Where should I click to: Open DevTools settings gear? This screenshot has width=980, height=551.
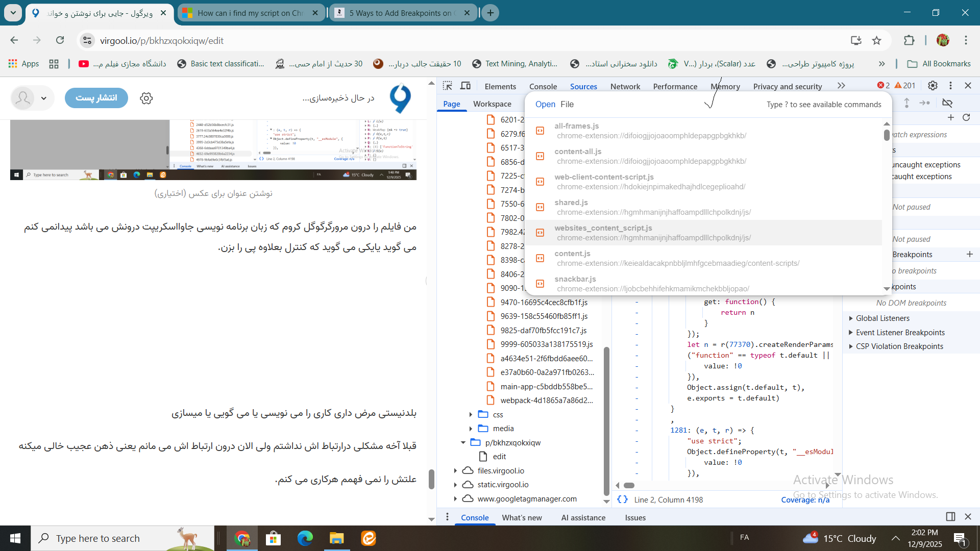point(933,86)
